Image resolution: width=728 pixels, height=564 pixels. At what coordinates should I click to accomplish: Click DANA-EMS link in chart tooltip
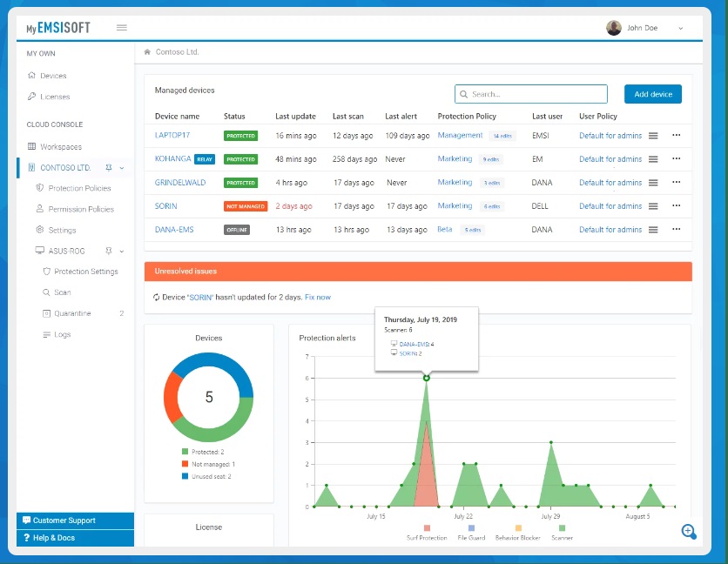tap(415, 344)
